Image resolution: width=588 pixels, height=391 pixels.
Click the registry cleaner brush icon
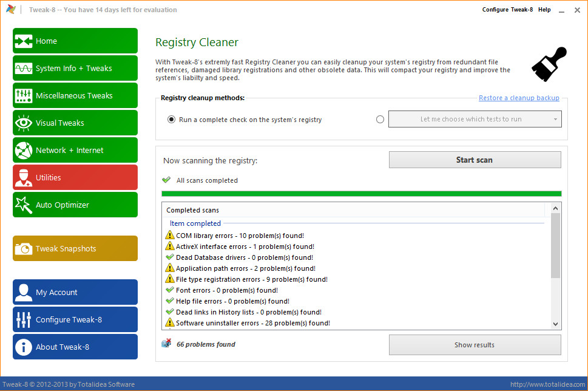pyautogui.click(x=549, y=64)
